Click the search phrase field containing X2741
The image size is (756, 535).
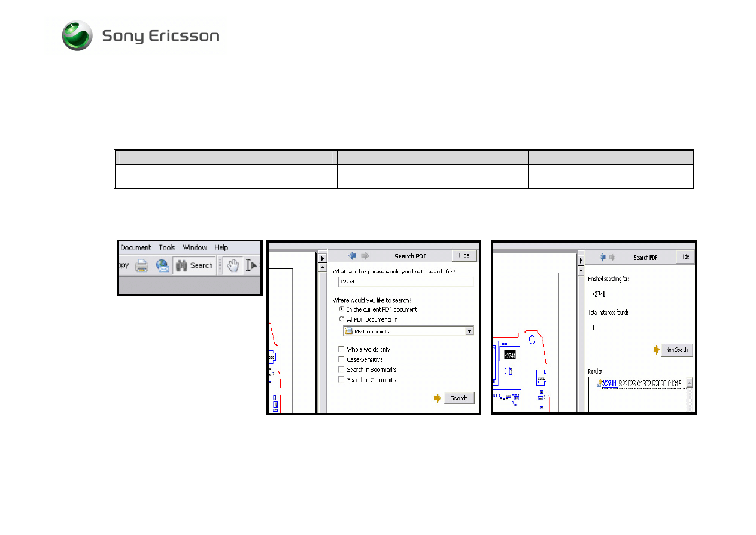405,282
